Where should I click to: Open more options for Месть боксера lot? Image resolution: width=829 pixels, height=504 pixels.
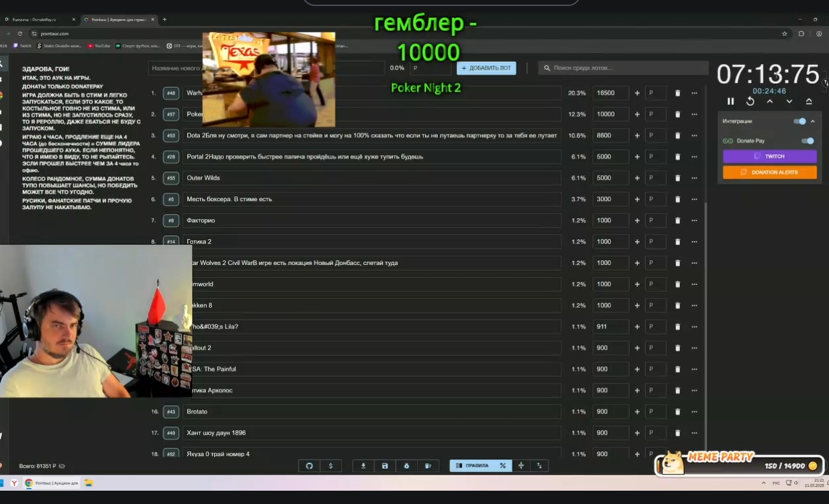694,199
